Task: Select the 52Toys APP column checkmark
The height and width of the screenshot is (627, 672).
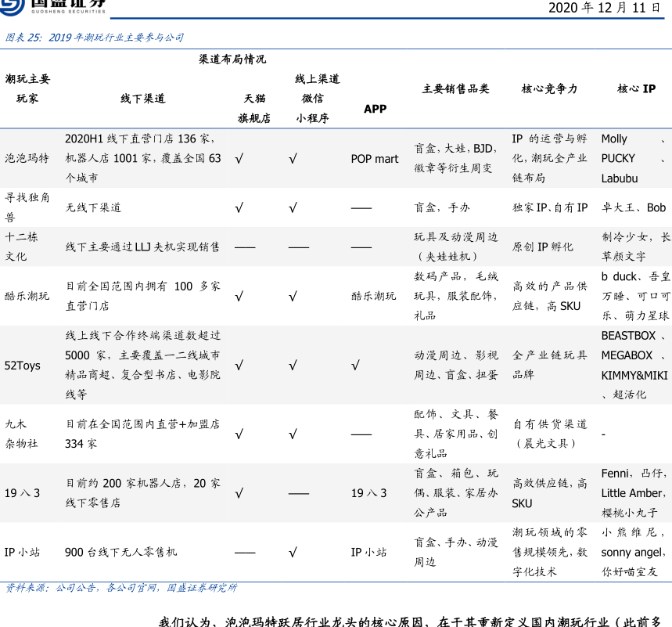Action: click(355, 366)
